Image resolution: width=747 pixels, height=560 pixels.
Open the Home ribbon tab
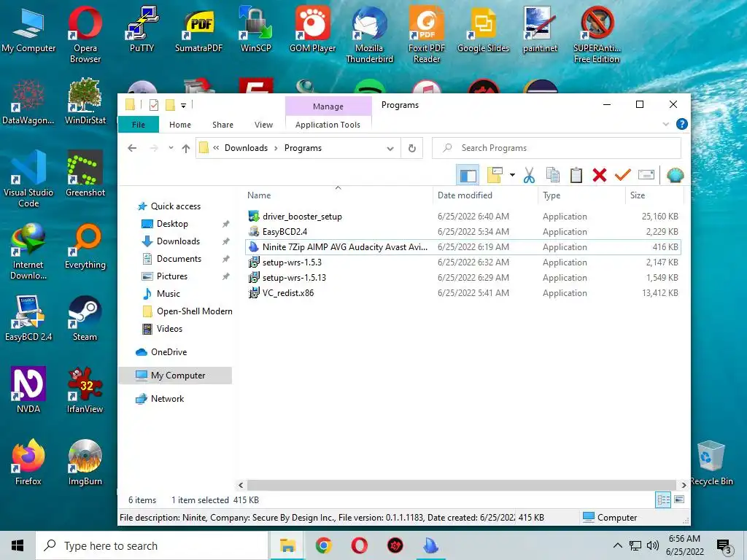pos(180,125)
